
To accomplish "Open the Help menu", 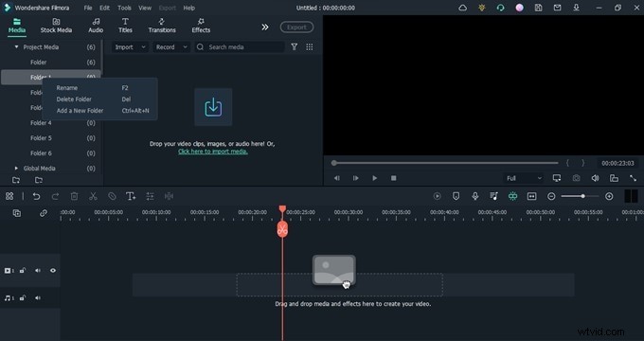I will pyautogui.click(x=188, y=8).
